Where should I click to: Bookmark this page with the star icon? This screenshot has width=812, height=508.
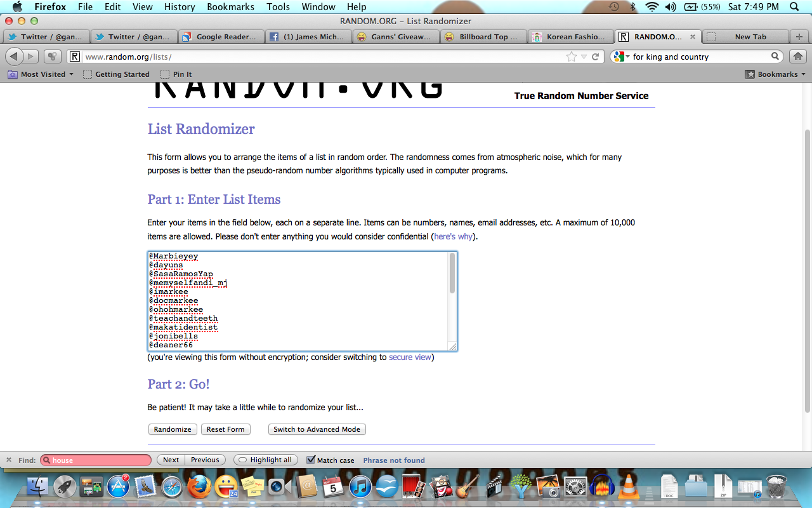tap(572, 57)
